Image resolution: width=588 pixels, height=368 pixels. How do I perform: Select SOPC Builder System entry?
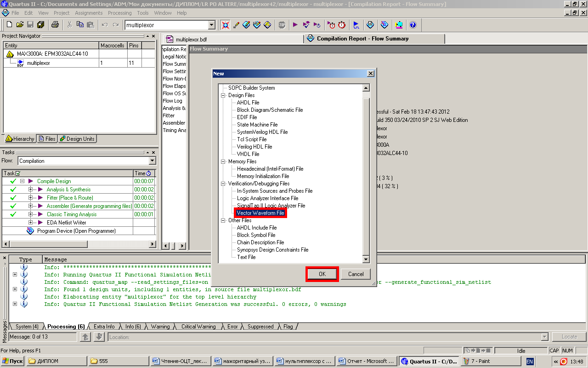[251, 88]
